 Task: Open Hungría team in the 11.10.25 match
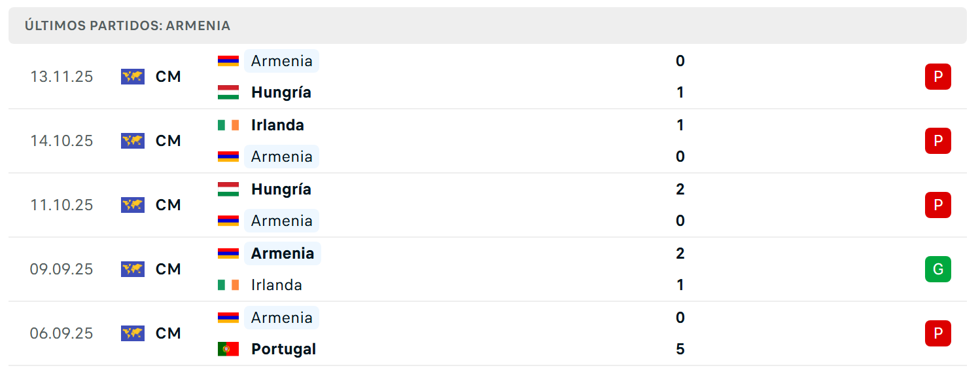pyautogui.click(x=281, y=189)
